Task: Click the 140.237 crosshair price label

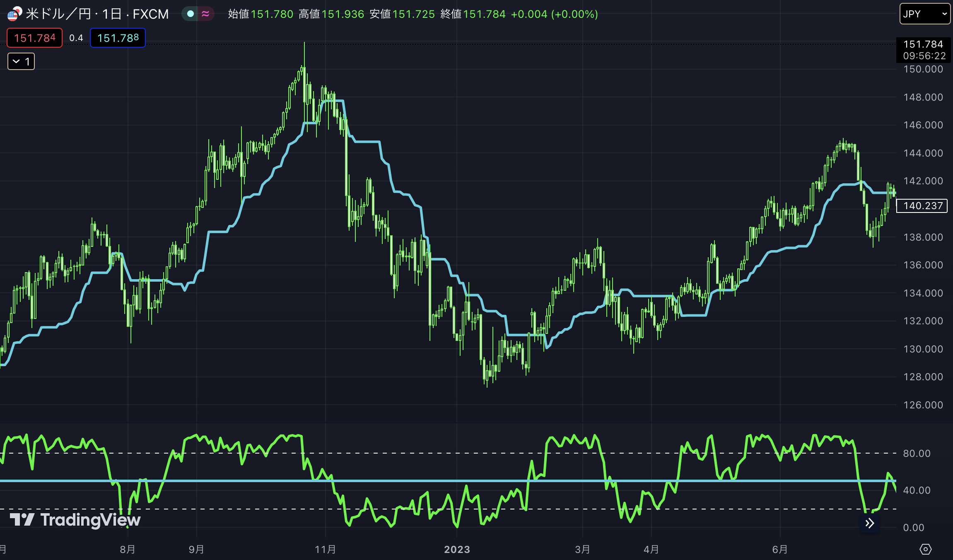Action: pyautogui.click(x=922, y=205)
